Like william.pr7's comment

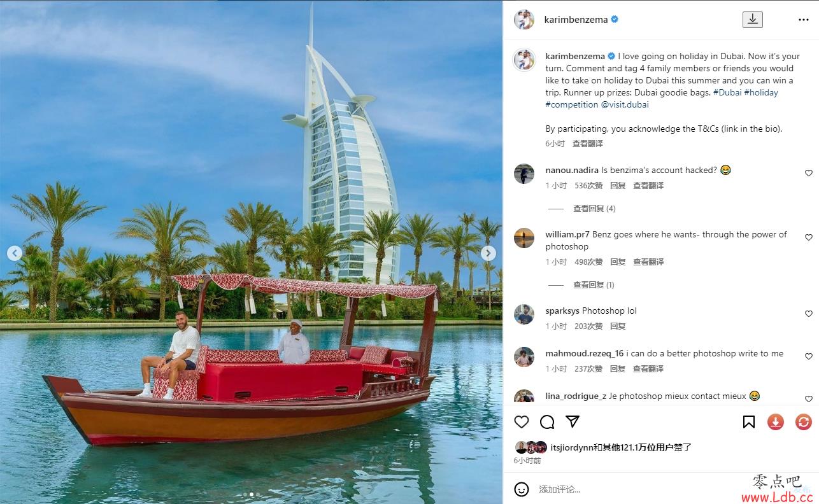[x=809, y=237]
